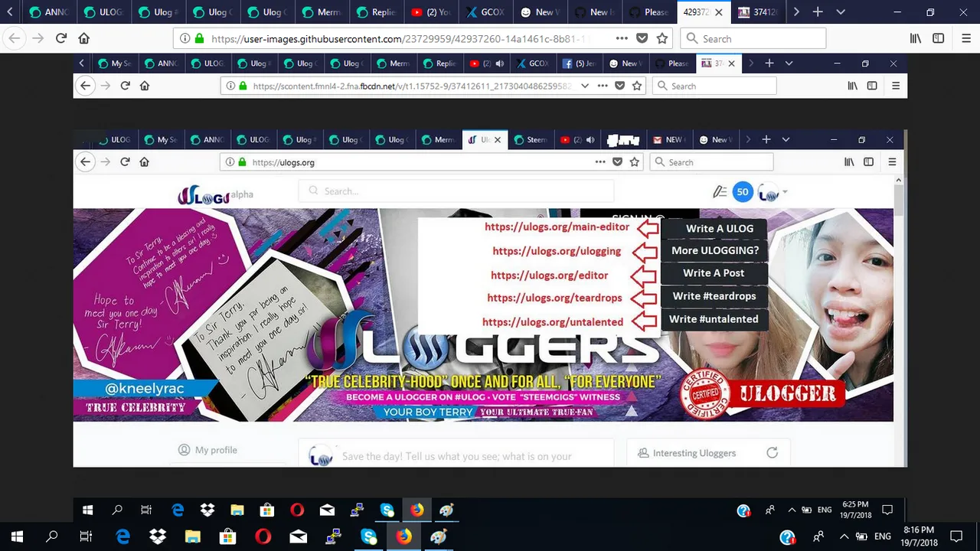The height and width of the screenshot is (551, 980).
Task: Show hidden tray icons on bottom taskbar
Action: point(844,536)
